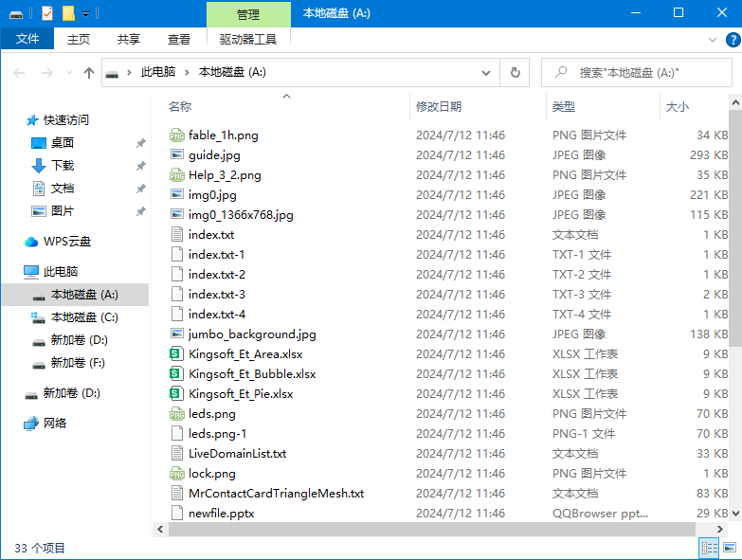The image size is (742, 560).
Task: Switch to details view layout toggle
Action: coord(709,548)
